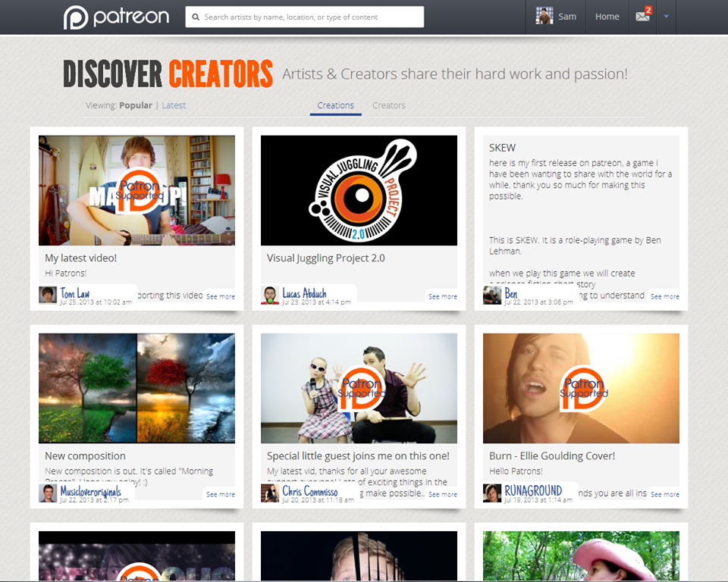Expand 'See more' on SKEW post
Viewport: 728px width, 582px height.
click(x=665, y=296)
